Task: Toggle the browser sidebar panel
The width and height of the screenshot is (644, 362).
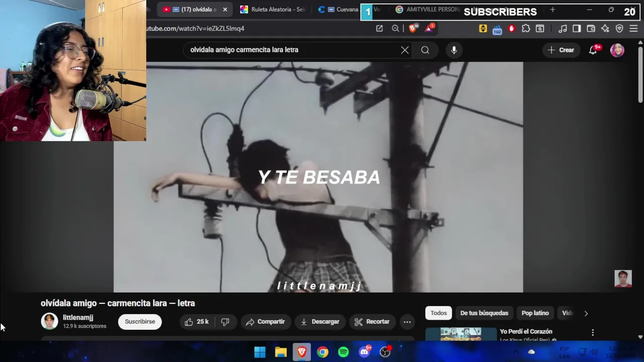Action: tap(577, 29)
